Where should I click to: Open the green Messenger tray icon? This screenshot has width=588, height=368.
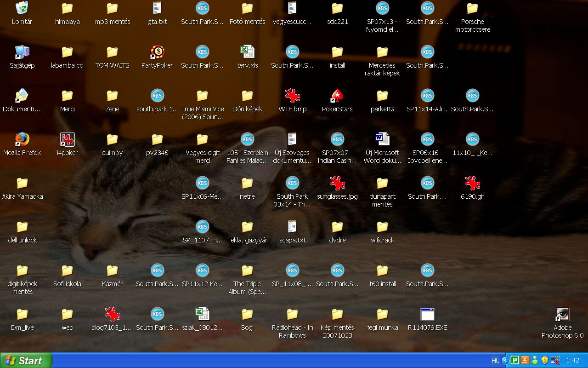pyautogui.click(x=535, y=360)
